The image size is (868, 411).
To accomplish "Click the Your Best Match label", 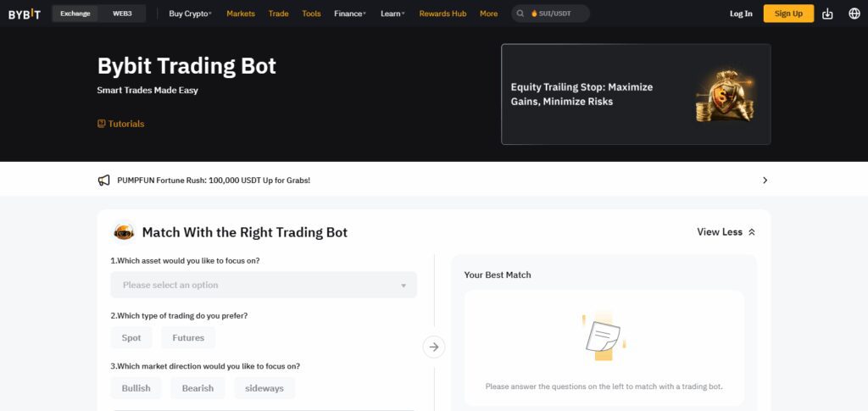I will (498, 275).
